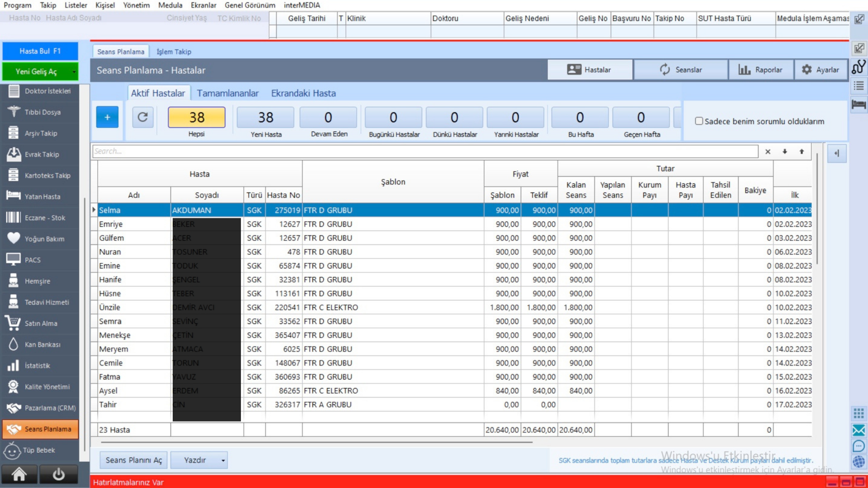Image resolution: width=868 pixels, height=488 pixels.
Task: Open Tıbbi Dosya from the sidebar
Action: point(42,112)
